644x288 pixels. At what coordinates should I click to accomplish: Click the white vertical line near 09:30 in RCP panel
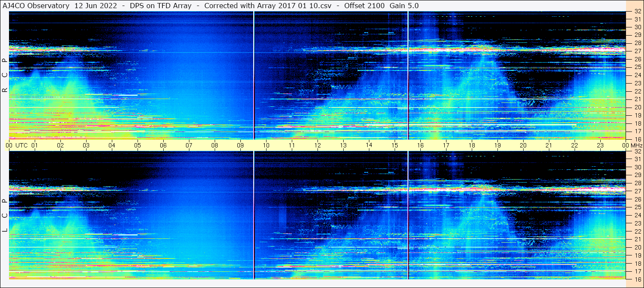[254, 75]
